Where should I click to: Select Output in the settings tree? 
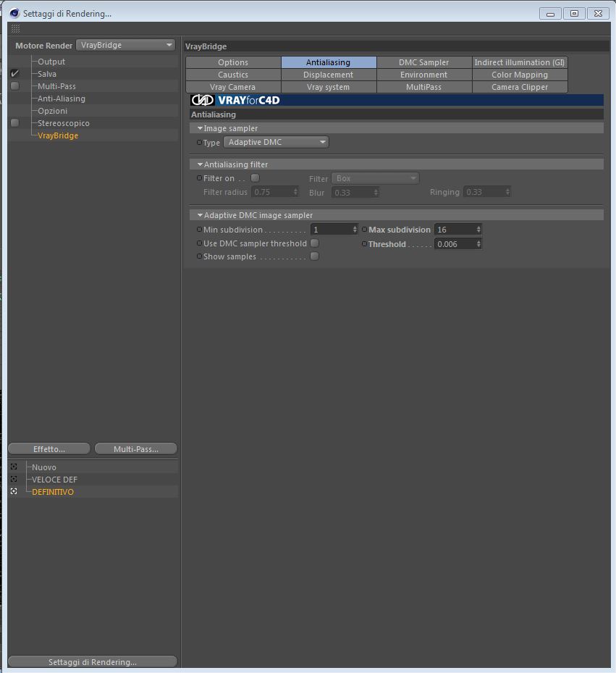coord(51,62)
